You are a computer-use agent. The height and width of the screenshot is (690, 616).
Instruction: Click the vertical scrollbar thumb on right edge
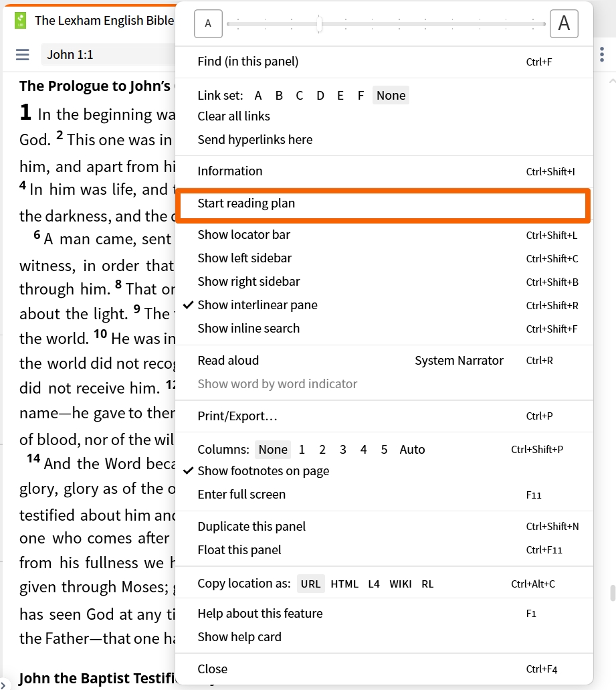(x=613, y=593)
